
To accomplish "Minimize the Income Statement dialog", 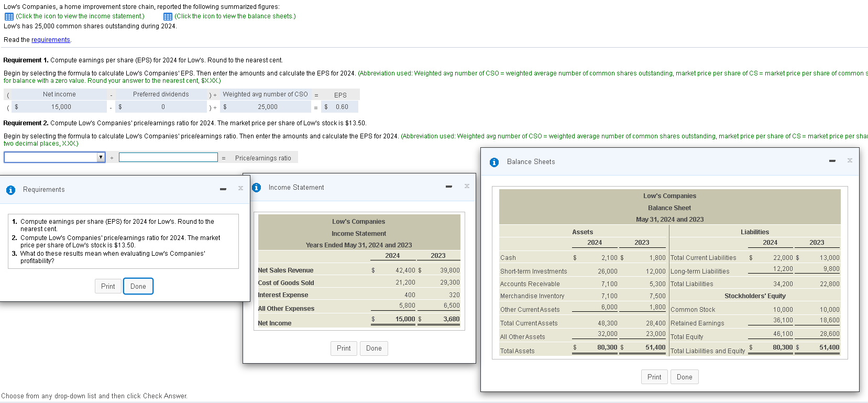I will point(449,187).
